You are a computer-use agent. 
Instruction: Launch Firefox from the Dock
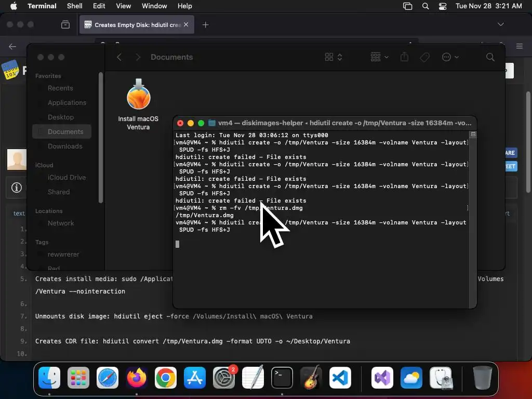click(x=137, y=378)
